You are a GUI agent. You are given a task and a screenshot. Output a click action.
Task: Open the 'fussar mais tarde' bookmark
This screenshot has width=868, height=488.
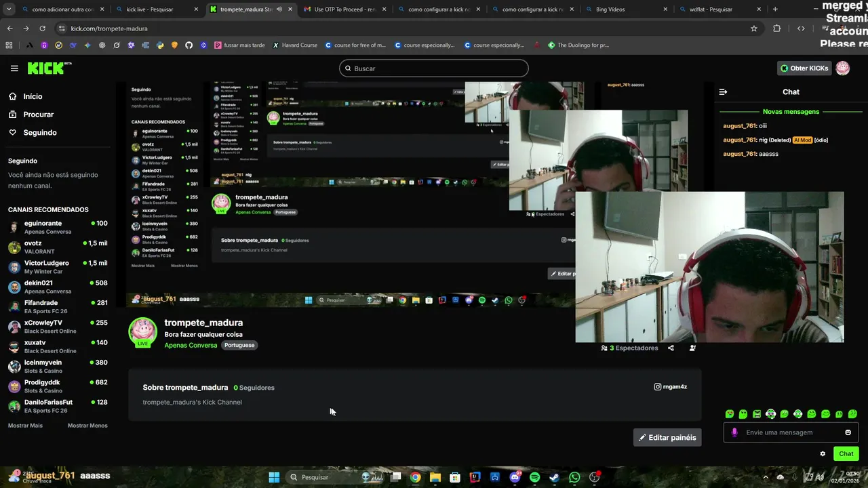pos(239,45)
